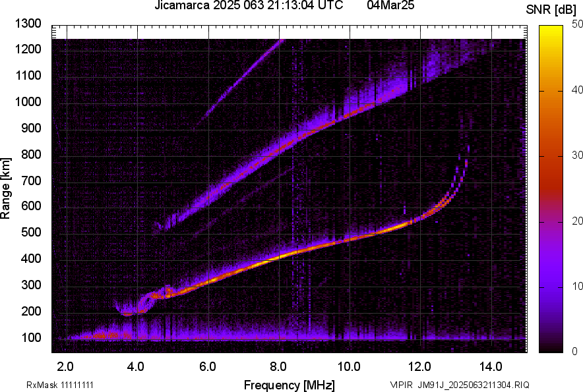583x392 pixels.
Task: Click range axis tick '800'
Action: point(31,154)
